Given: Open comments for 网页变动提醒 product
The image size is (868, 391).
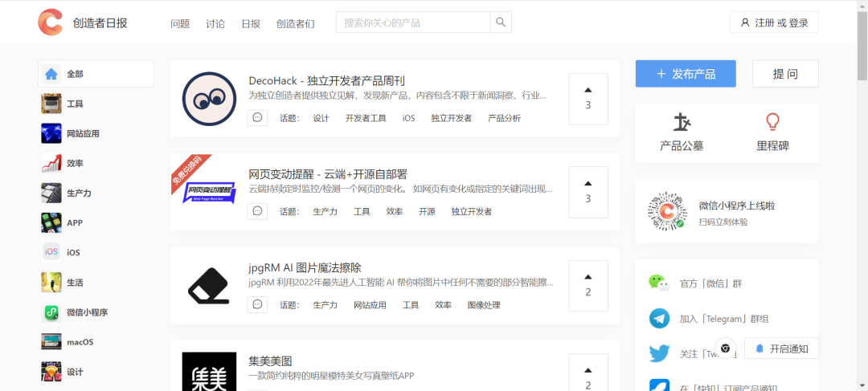Looking at the screenshot, I should 257,211.
